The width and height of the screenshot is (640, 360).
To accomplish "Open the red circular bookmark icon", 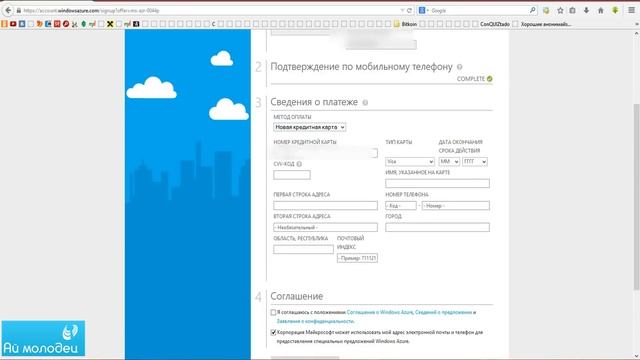I will pos(66,24).
